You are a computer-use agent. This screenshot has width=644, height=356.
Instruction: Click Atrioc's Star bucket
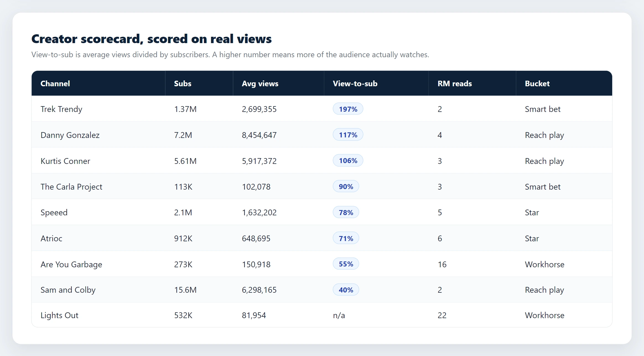pyautogui.click(x=532, y=238)
